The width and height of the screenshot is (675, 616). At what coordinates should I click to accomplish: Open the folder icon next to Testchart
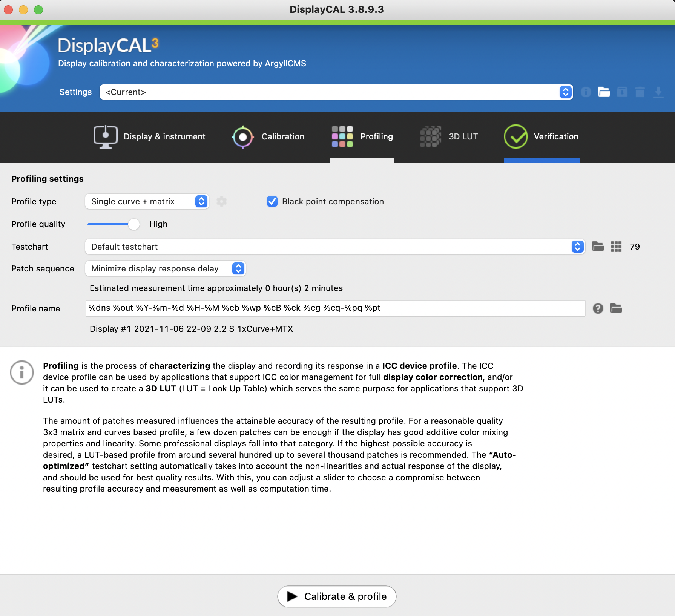[598, 247]
